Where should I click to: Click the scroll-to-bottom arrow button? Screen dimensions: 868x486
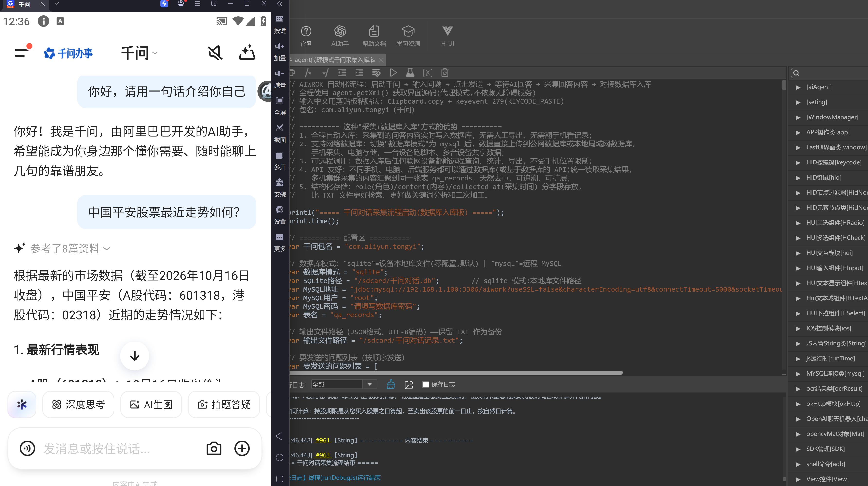pos(135,356)
